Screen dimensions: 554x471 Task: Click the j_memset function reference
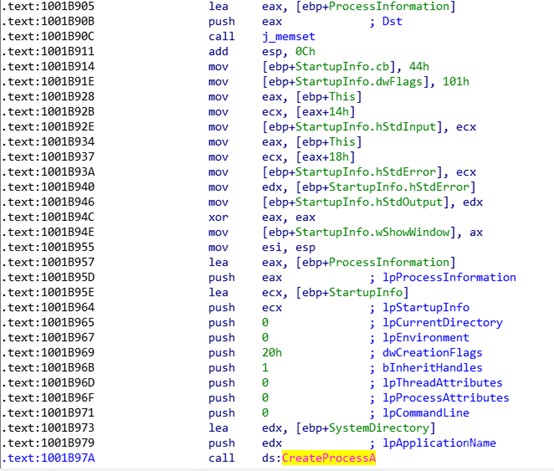[288, 36]
